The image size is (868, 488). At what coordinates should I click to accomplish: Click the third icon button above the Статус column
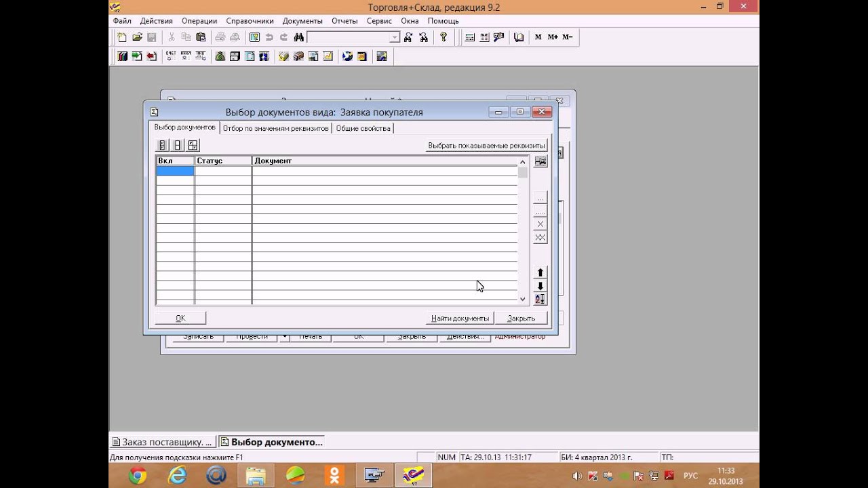[x=193, y=145]
